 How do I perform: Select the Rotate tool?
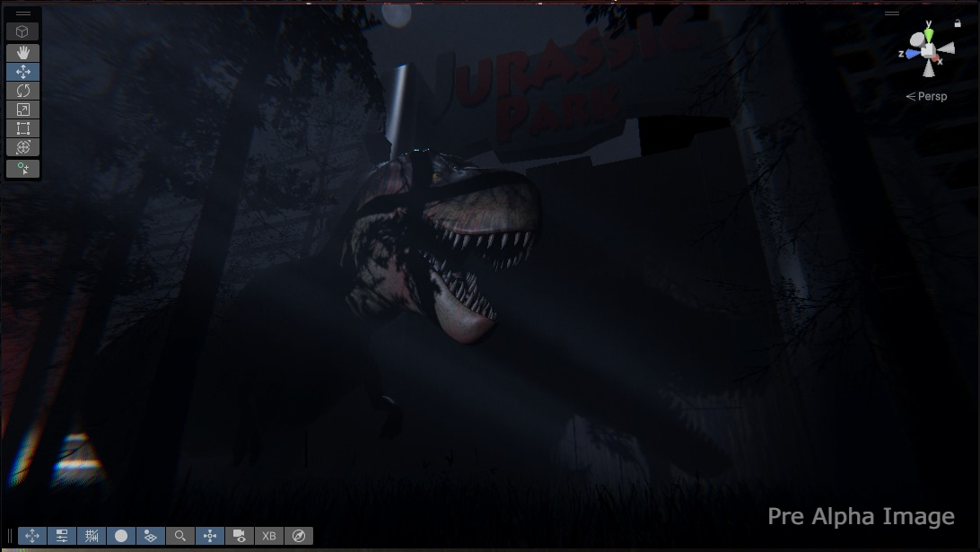tap(22, 91)
